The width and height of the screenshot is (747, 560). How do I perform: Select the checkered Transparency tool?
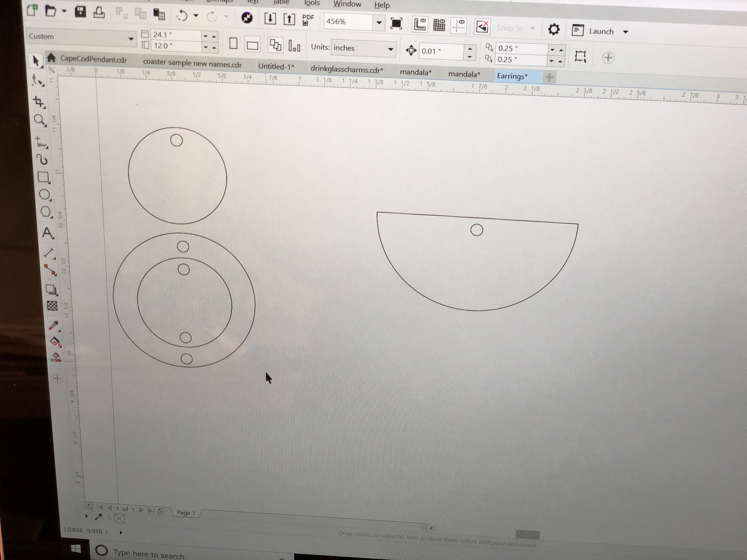coord(52,306)
